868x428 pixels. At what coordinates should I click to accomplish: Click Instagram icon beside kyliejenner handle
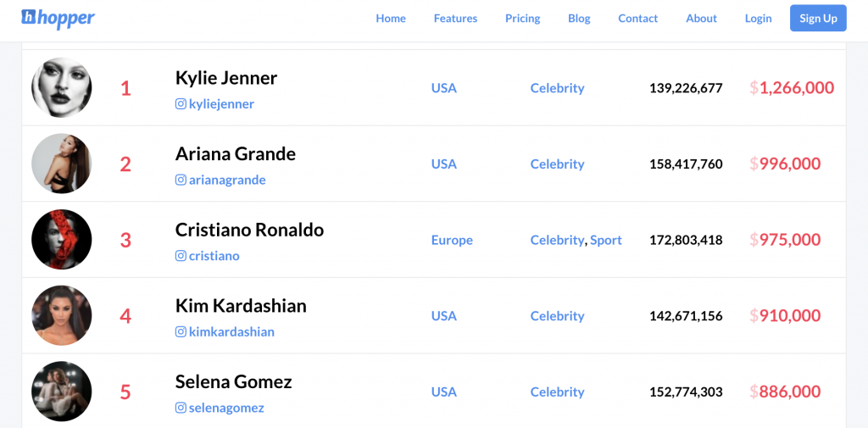click(x=181, y=103)
